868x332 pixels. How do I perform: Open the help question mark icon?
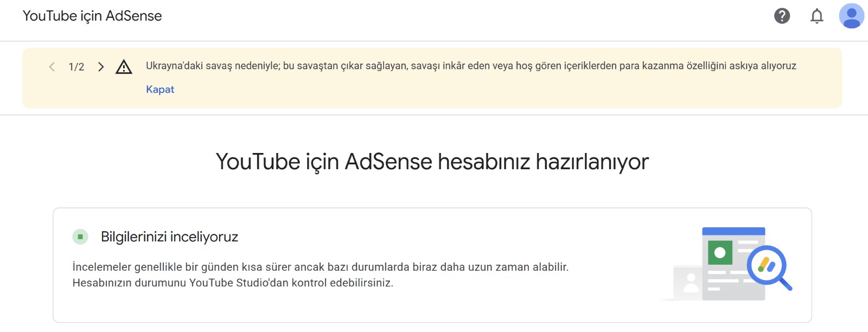coord(782,16)
